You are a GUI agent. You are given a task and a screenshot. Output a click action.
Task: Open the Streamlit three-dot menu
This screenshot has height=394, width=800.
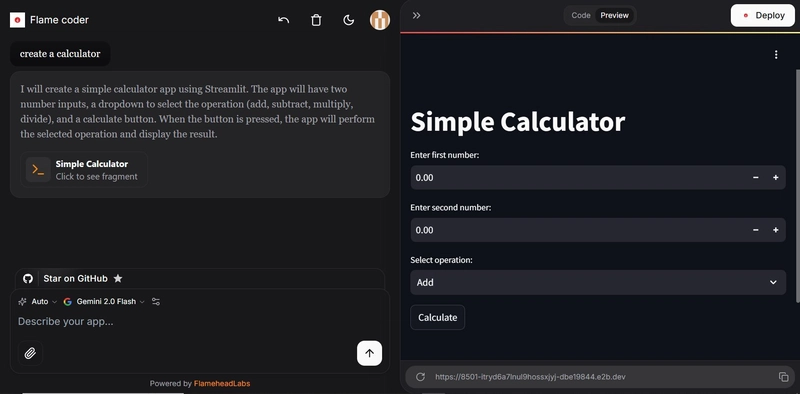[x=776, y=55]
